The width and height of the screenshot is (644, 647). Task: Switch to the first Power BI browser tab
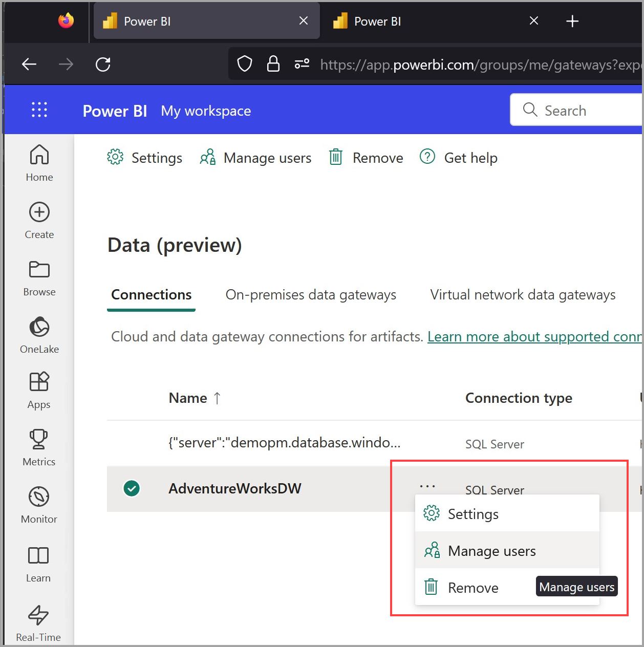point(207,21)
